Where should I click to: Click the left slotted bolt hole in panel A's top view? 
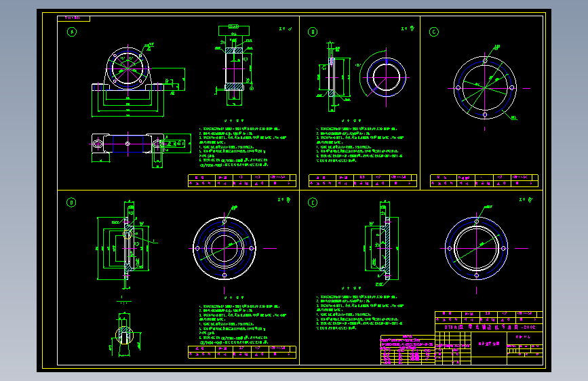click(x=98, y=144)
